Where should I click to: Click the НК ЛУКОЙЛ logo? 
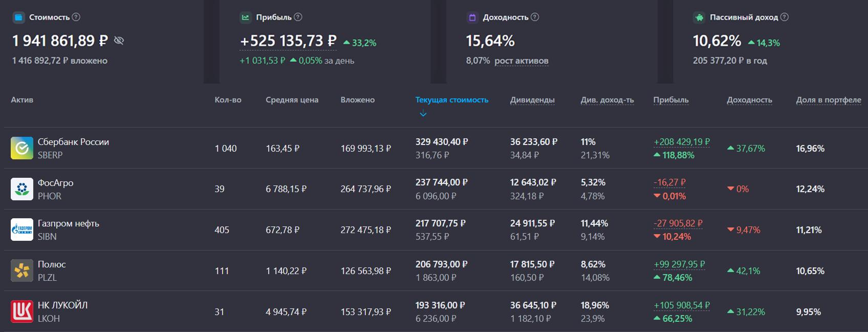[x=22, y=312]
